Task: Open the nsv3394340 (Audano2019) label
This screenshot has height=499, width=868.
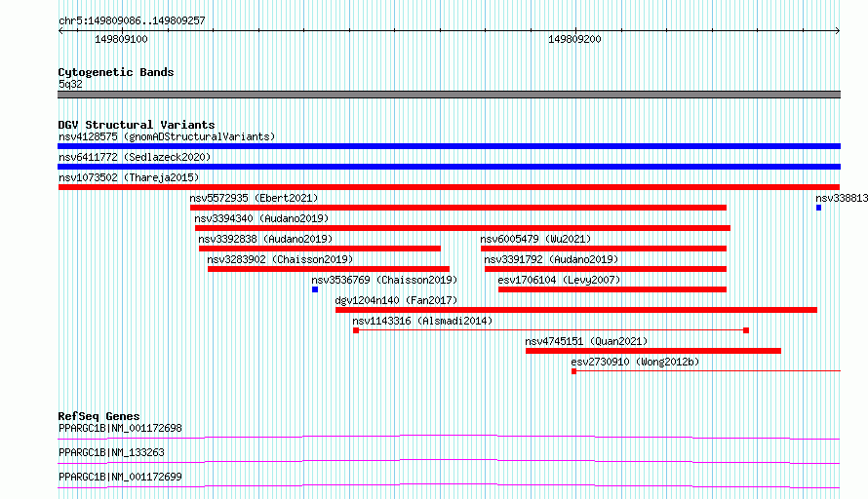Action: click(x=261, y=218)
